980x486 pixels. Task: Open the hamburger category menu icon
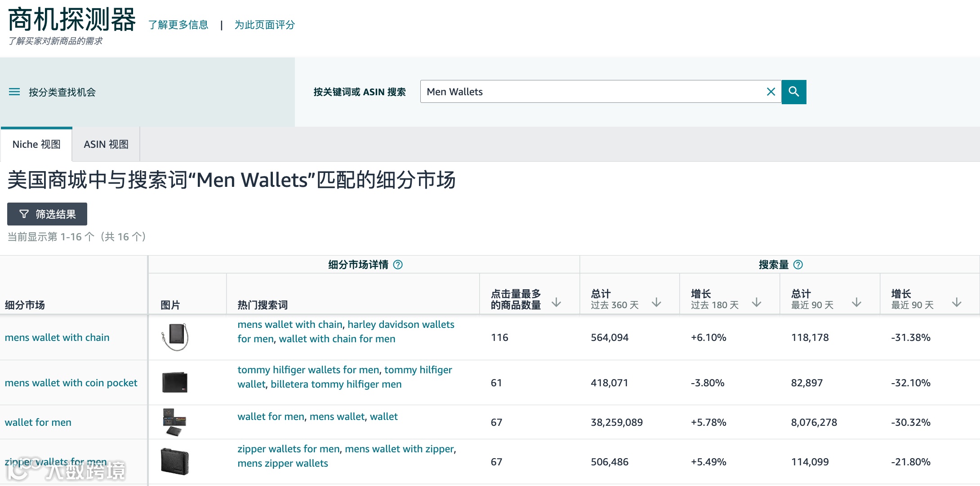pyautogui.click(x=14, y=92)
